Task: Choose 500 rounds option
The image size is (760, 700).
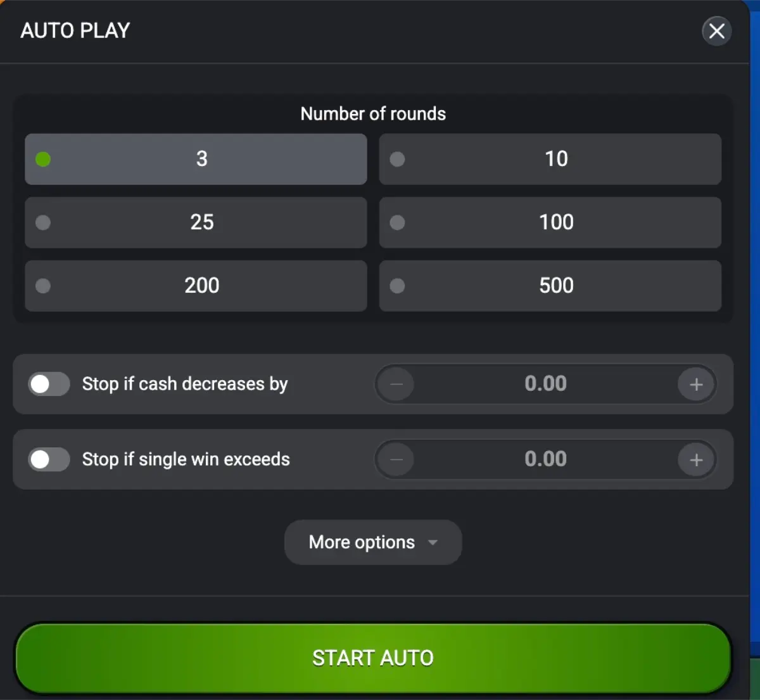Action: click(x=550, y=286)
